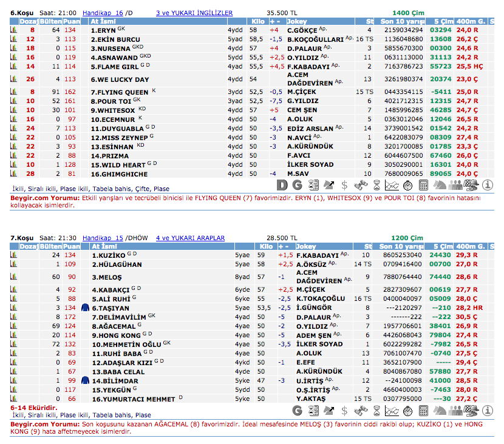Click the 'Puan' column header in race 6
504x444 pixels.
(70, 21)
